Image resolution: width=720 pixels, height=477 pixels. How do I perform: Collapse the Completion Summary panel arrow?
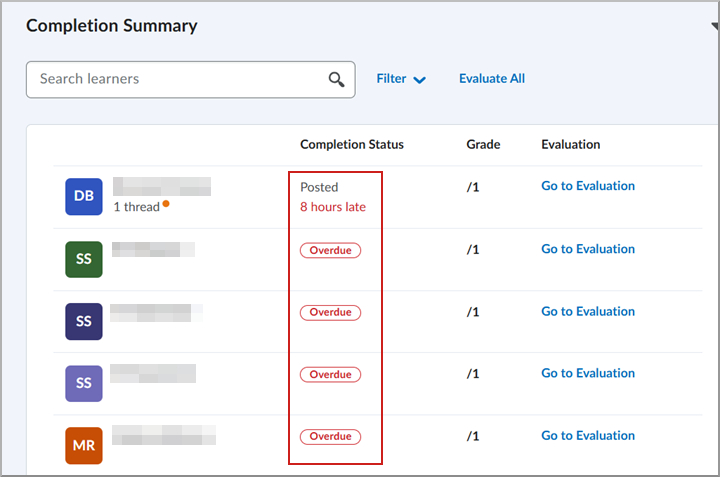coord(714,27)
